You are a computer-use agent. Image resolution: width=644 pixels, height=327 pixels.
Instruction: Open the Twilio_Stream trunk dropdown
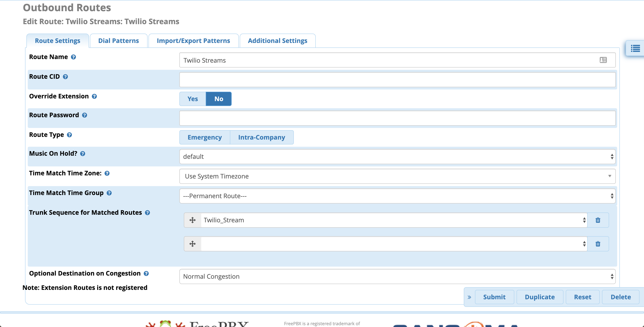click(394, 220)
